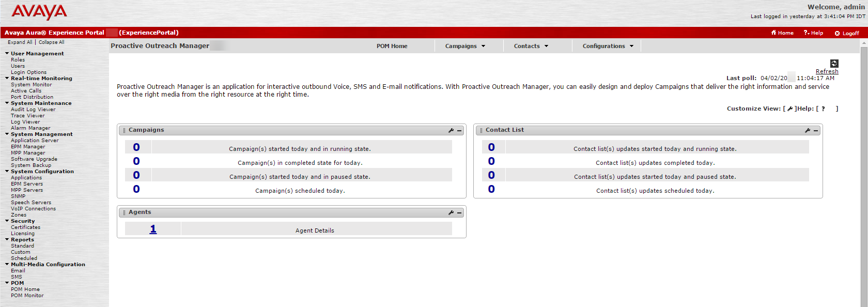868x307 pixels.
Task: Open VoIP Connections
Action: pyautogui.click(x=34, y=209)
